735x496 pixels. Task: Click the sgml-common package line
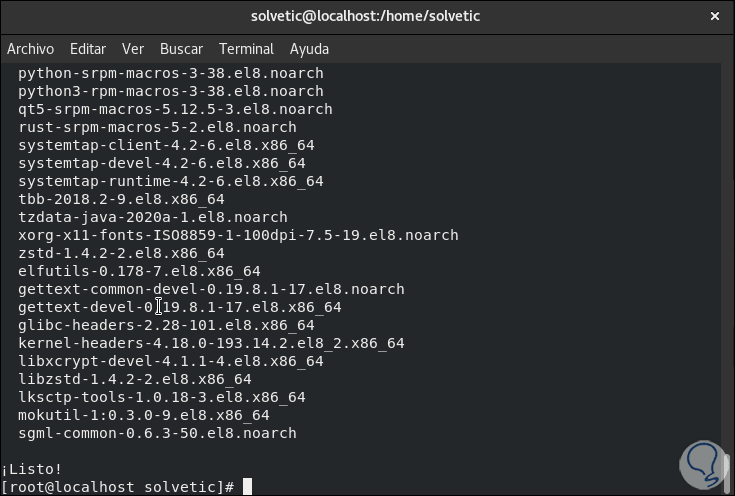[x=157, y=433]
